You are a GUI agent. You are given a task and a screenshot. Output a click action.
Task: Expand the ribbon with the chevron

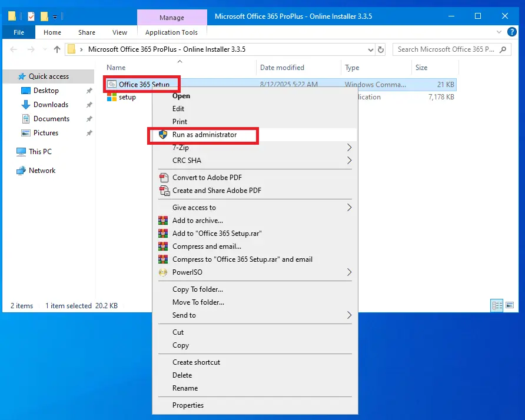pyautogui.click(x=499, y=32)
